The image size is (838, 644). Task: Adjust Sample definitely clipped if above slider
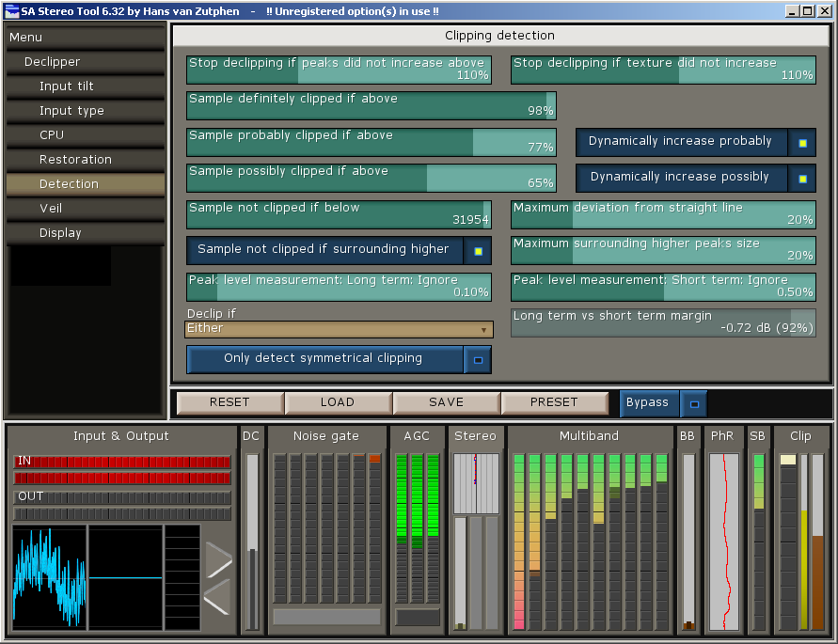point(372,105)
